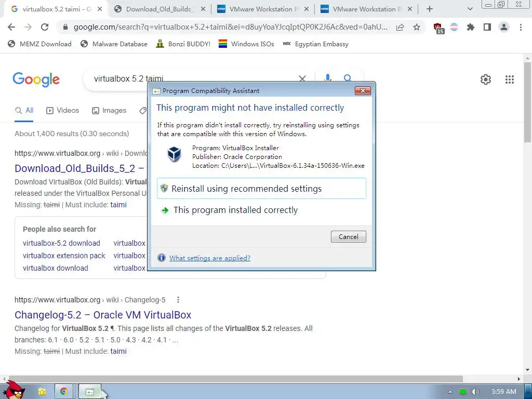Open the striped flag extension icon
The image size is (532, 399).
coord(454,27)
